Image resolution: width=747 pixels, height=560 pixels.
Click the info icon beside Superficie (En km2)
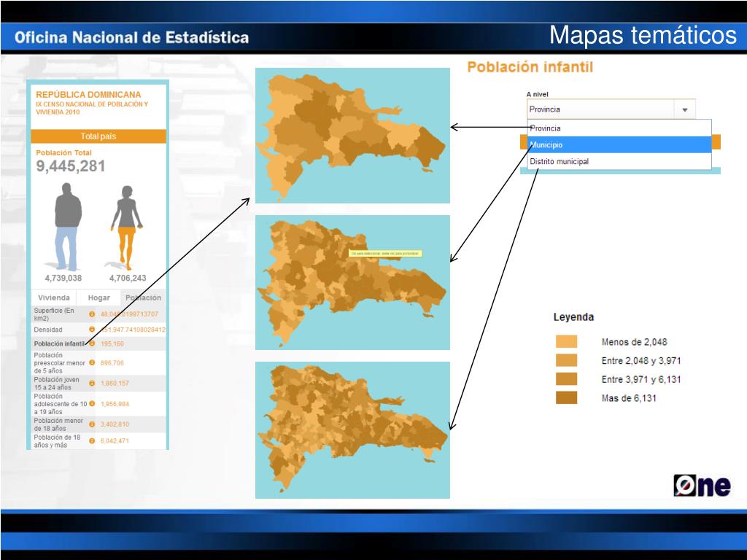coord(92,314)
